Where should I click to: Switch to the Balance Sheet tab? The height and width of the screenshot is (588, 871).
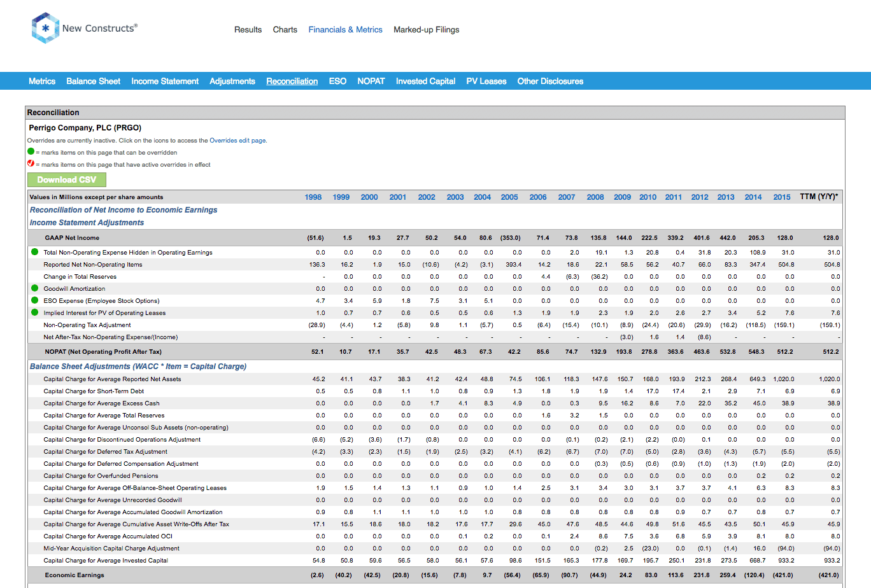(x=94, y=81)
